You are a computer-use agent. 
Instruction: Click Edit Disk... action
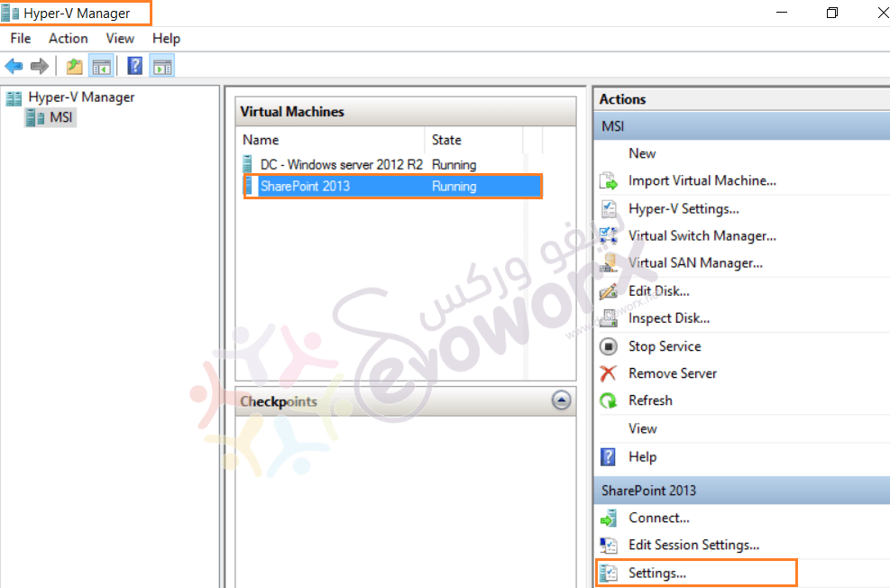click(x=658, y=291)
